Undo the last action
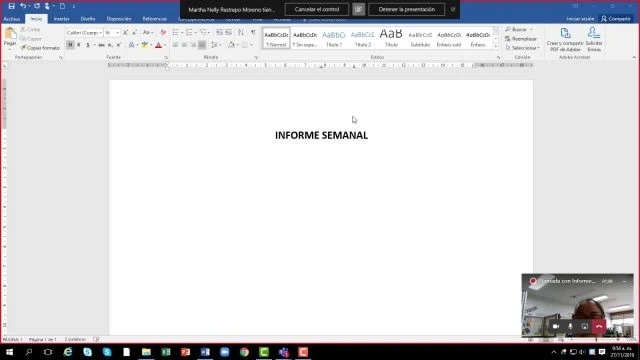The image size is (640, 360). [x=23, y=6]
